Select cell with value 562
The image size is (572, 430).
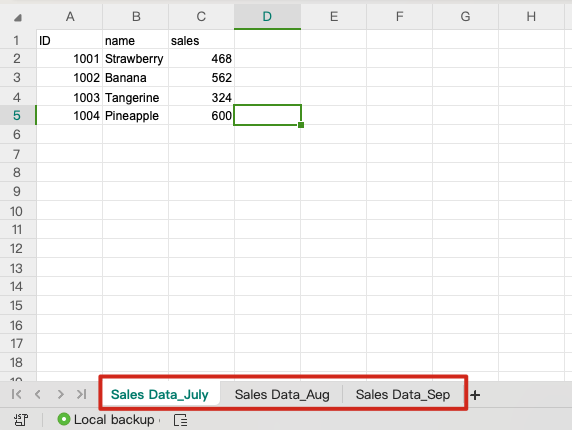pos(201,77)
